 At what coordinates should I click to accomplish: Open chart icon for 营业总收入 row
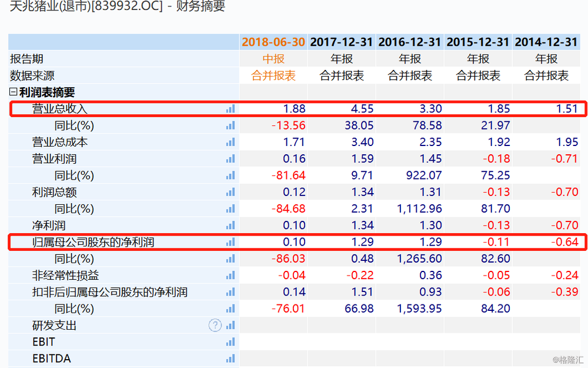[230, 109]
